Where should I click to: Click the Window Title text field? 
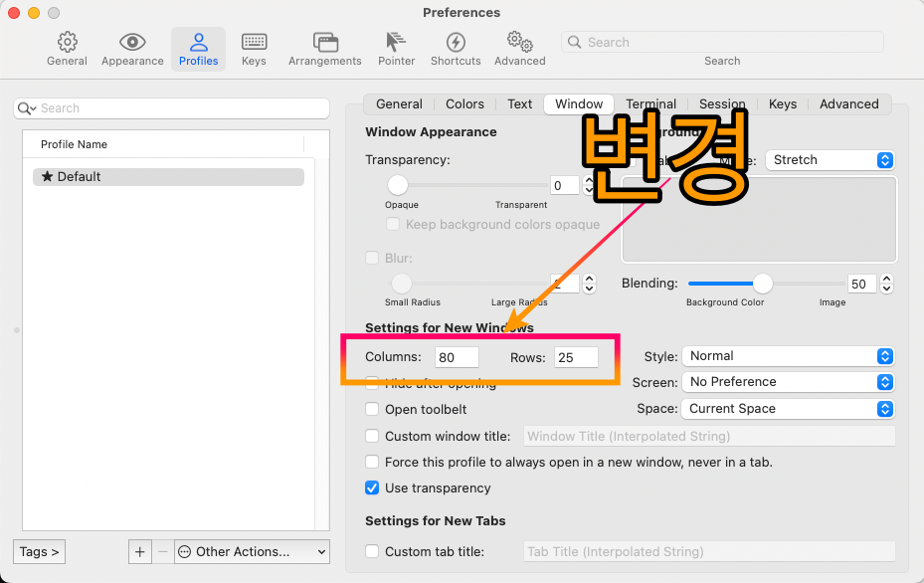(709, 436)
